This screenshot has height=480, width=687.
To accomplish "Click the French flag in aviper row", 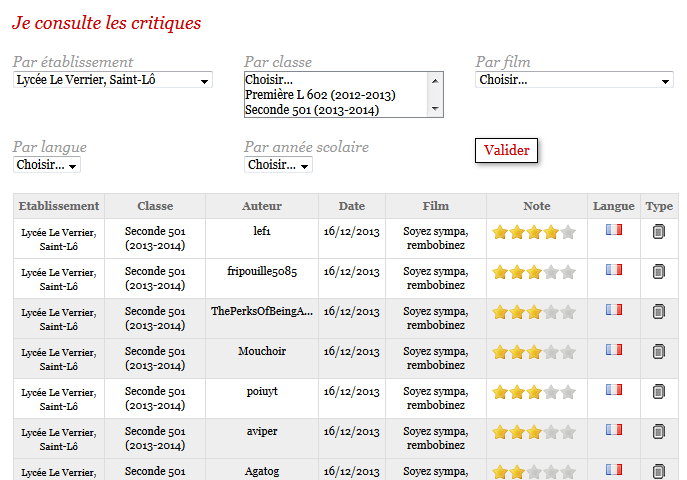I will click(x=614, y=429).
